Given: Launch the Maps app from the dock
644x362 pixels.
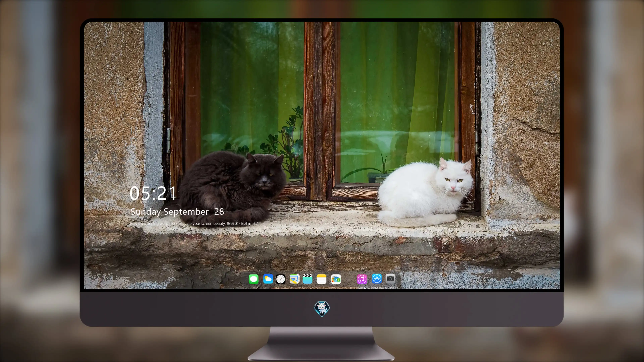Looking at the screenshot, I should coord(294,279).
